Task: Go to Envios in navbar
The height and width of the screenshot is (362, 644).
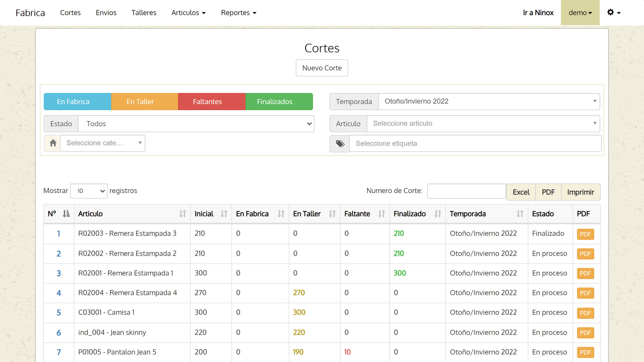Action: coord(106,13)
